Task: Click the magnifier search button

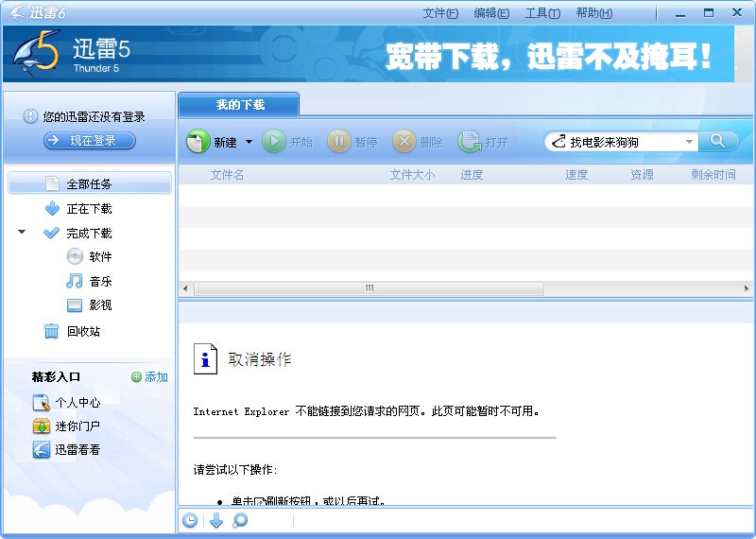Action: coord(719,141)
